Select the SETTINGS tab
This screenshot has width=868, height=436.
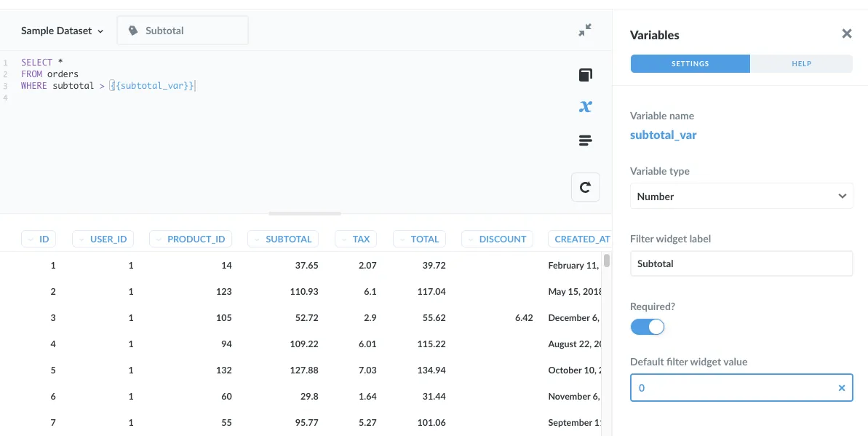coord(690,63)
